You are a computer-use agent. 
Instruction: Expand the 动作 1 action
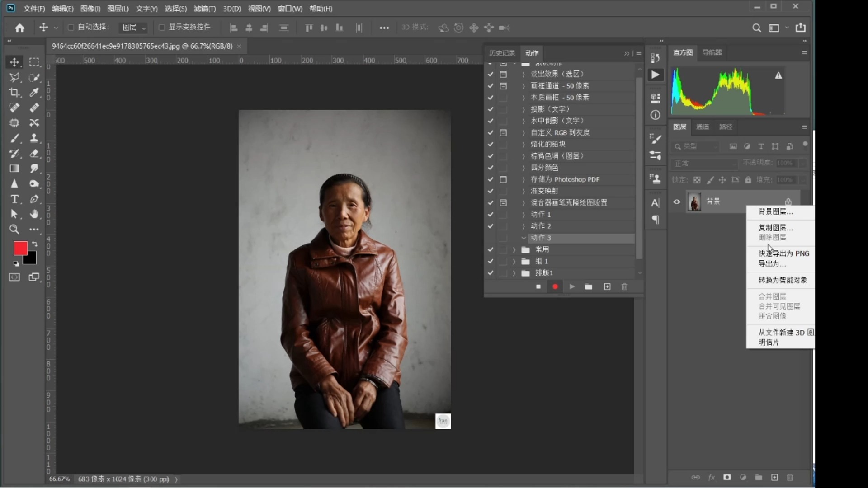tap(524, 215)
